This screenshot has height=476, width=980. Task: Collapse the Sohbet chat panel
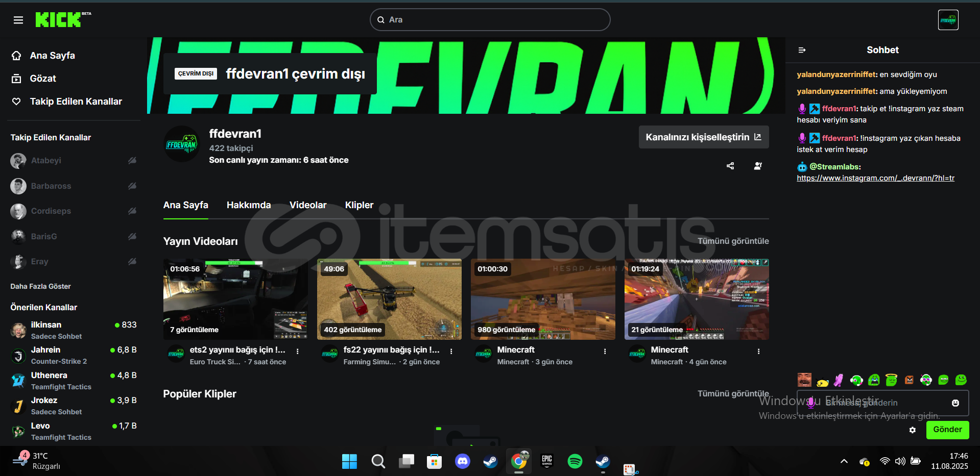pos(802,50)
